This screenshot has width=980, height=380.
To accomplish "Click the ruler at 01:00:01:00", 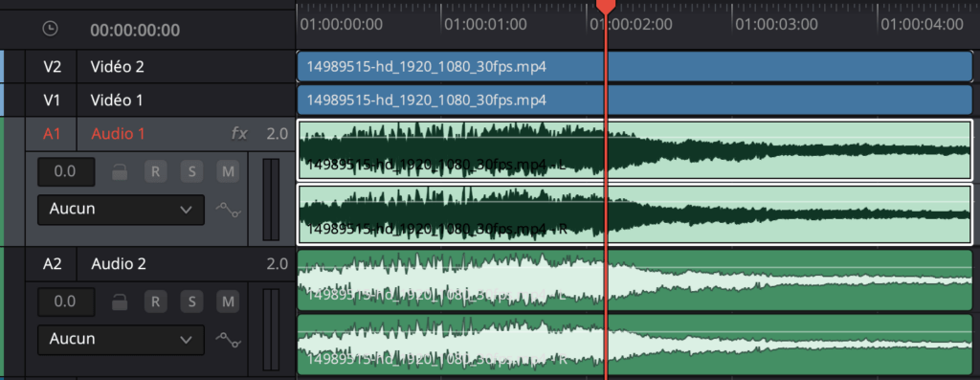I will coord(485,25).
